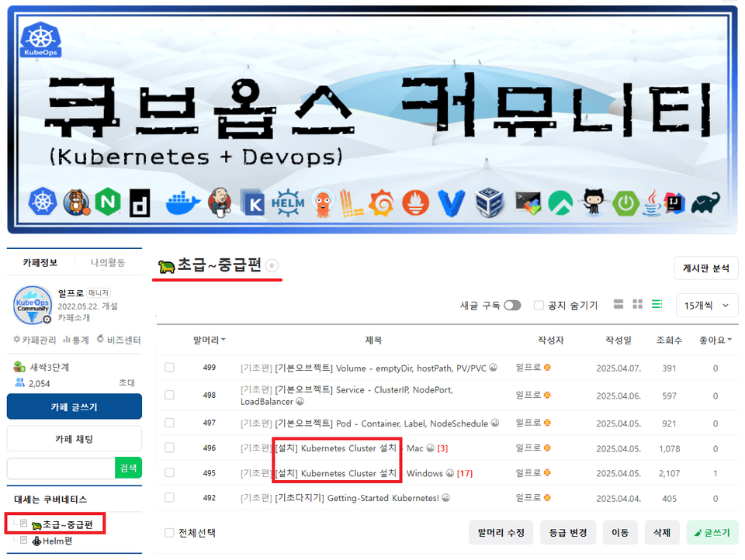Click the 등급 변경 button

pos(568,533)
